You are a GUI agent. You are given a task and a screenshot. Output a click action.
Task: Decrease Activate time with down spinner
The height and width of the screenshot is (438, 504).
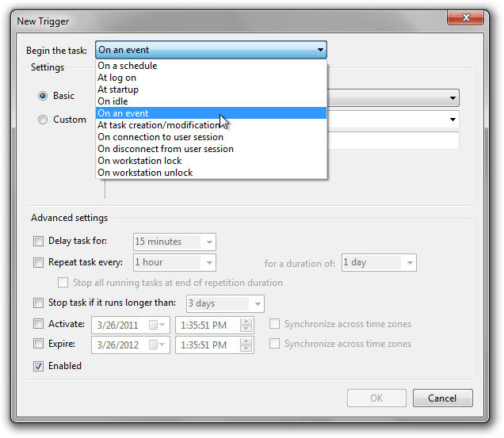tap(246, 329)
